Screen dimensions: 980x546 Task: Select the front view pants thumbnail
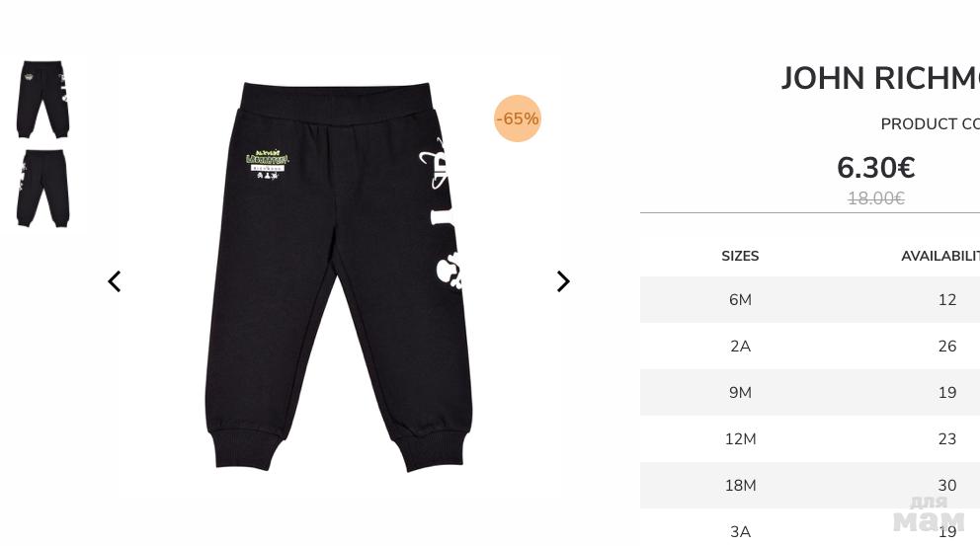pos(42,100)
